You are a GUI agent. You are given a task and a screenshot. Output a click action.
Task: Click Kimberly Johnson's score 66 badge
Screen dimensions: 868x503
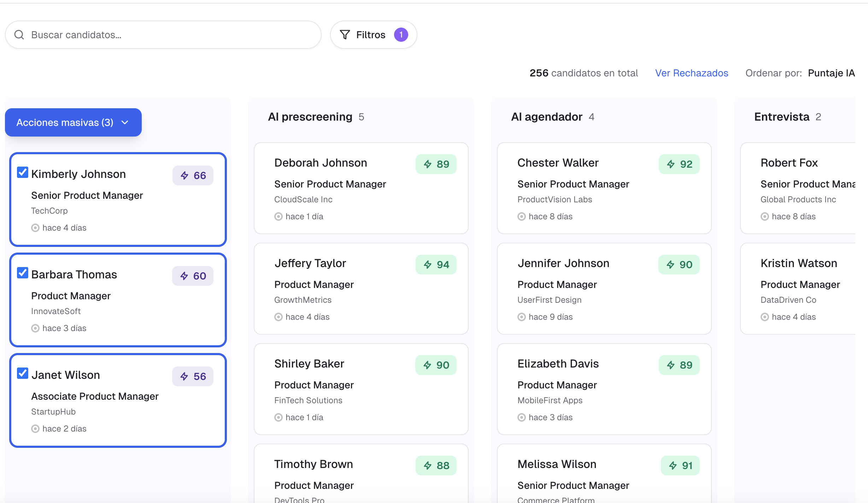(x=193, y=175)
